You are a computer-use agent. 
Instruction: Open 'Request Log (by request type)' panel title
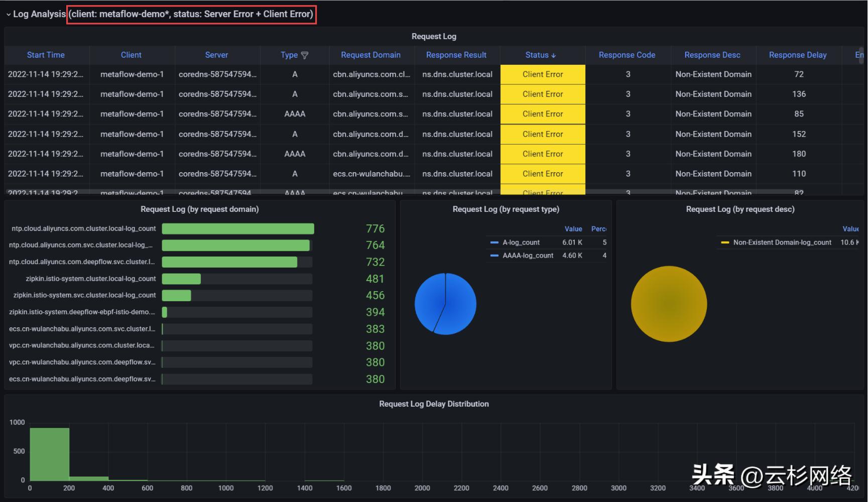click(506, 209)
